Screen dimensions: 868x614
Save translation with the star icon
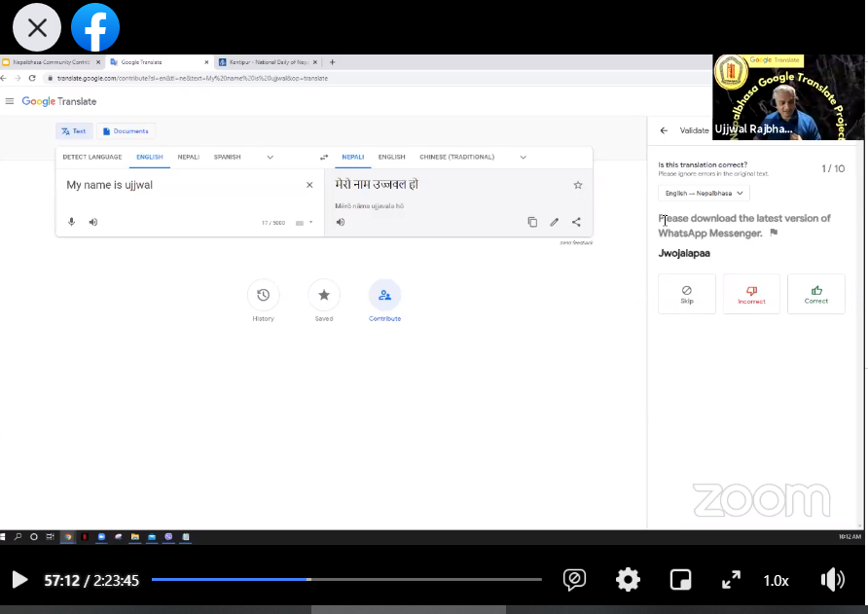(578, 185)
